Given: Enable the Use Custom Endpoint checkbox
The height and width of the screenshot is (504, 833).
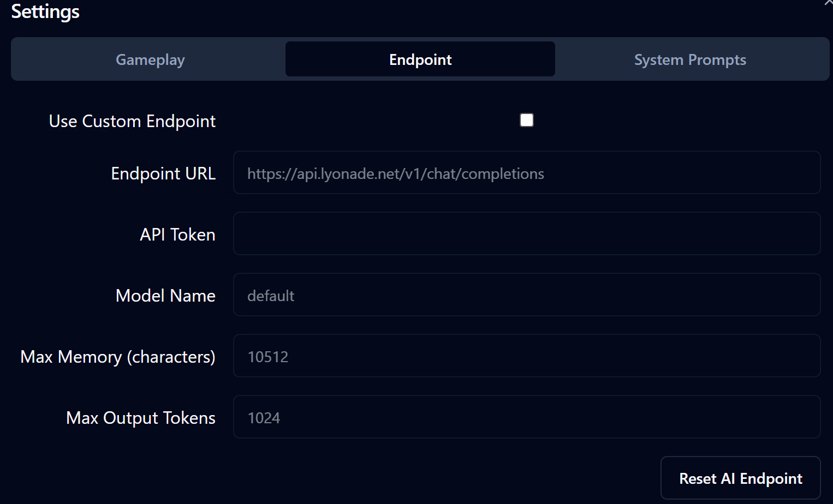Looking at the screenshot, I should [527, 120].
